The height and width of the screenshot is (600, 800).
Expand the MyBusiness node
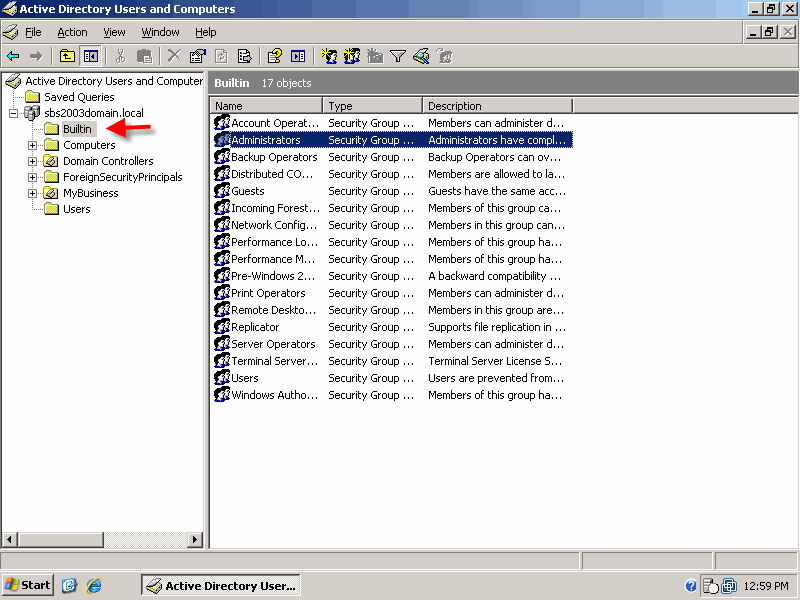tap(32, 193)
